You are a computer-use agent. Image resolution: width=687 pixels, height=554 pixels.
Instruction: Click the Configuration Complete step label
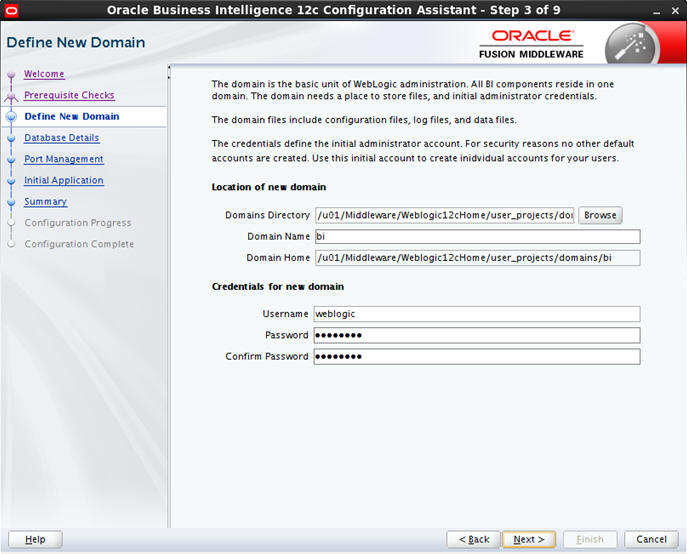click(x=79, y=244)
